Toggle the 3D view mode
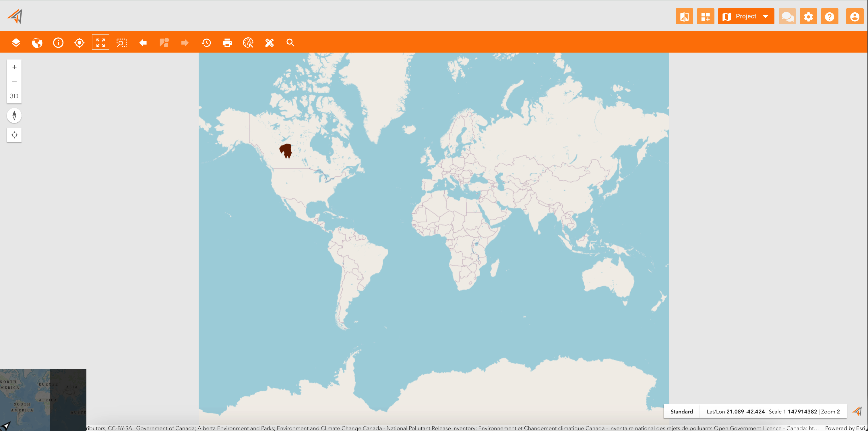 click(14, 96)
